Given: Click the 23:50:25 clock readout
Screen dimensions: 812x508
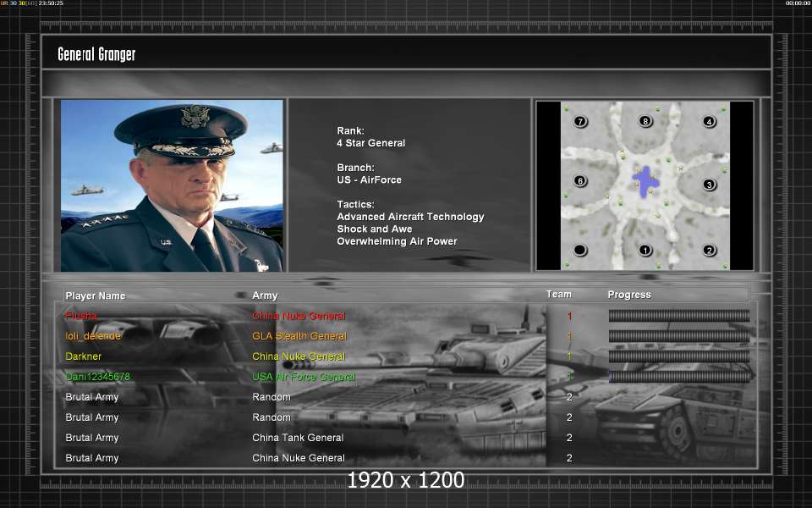Looking at the screenshot, I should tap(51, 3).
